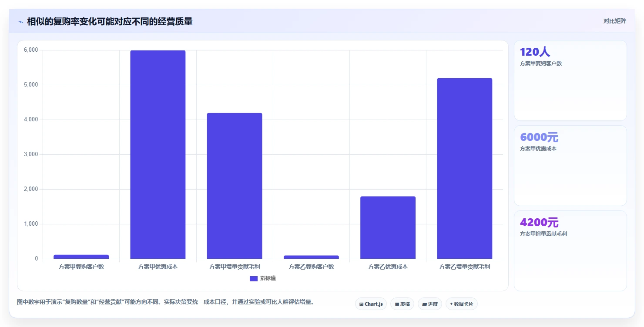This screenshot has height=327, width=644.
Task: Click the y-axis tick 6,000
Action: (x=31, y=50)
